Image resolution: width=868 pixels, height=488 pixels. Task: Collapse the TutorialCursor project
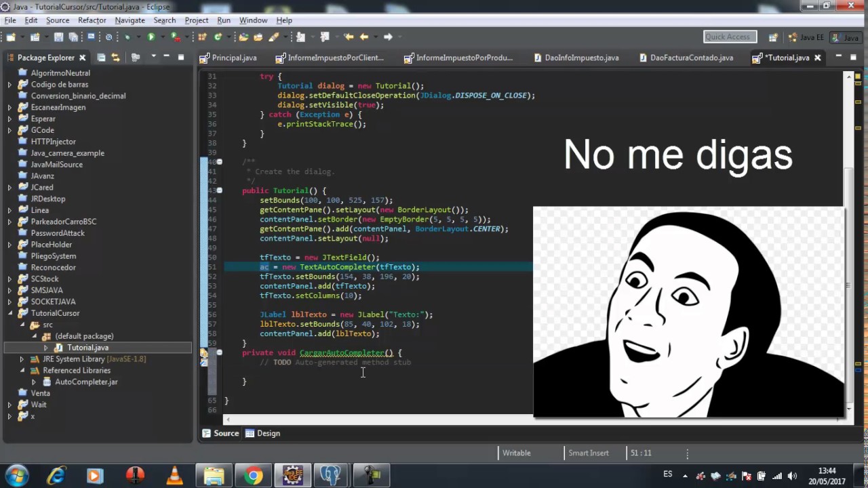pos(9,313)
